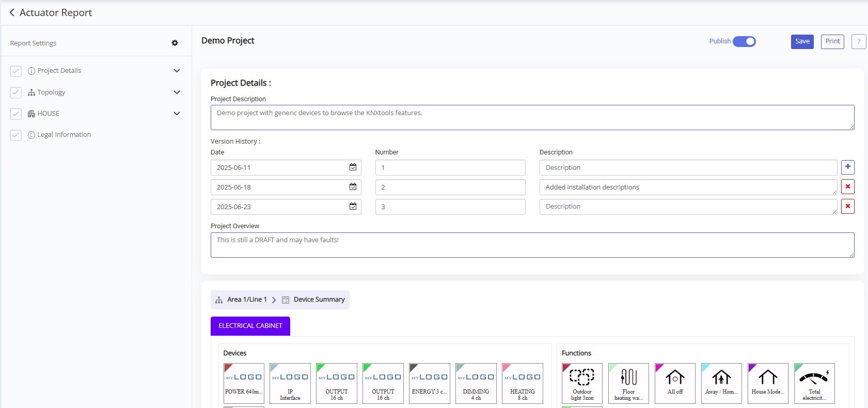The image size is (868, 408).
Task: Uncheck the HOUSE checkbox
Action: pyautogui.click(x=16, y=114)
